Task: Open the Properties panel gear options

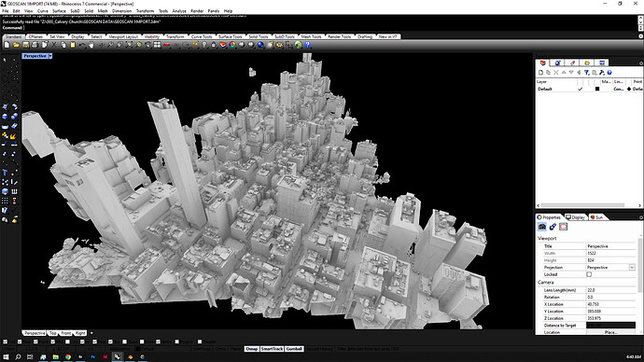Action: point(641,217)
